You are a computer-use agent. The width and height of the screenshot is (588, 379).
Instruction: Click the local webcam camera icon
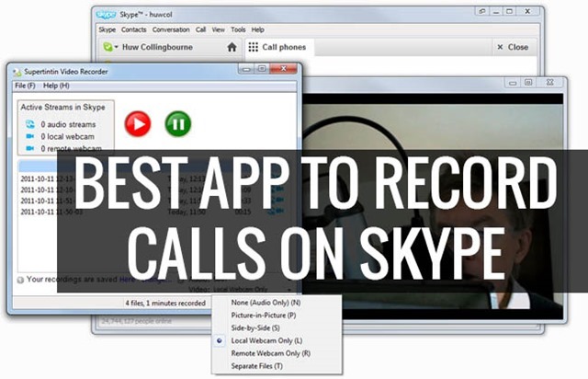[x=30, y=136]
